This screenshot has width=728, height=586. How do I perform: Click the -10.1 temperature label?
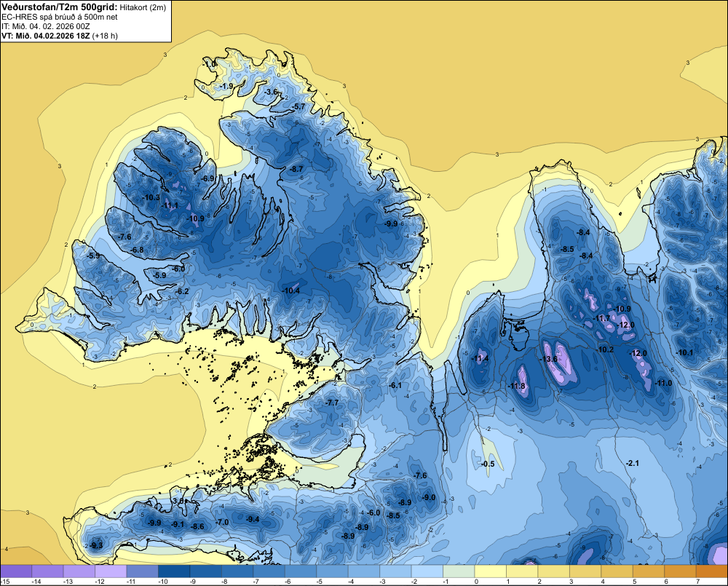tap(684, 352)
